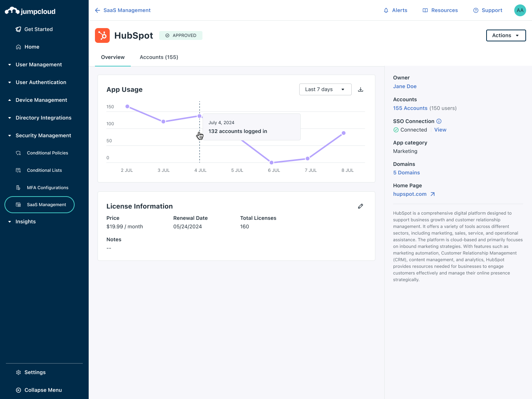This screenshot has height=399, width=532.
Task: Open the 155 Accounts link
Action: (x=410, y=108)
